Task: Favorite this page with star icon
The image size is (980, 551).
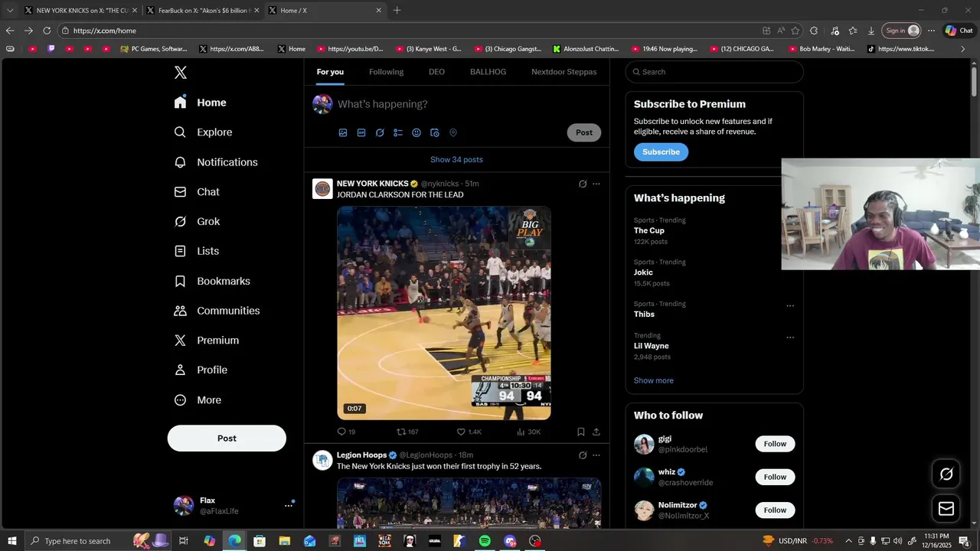Action: (795, 31)
